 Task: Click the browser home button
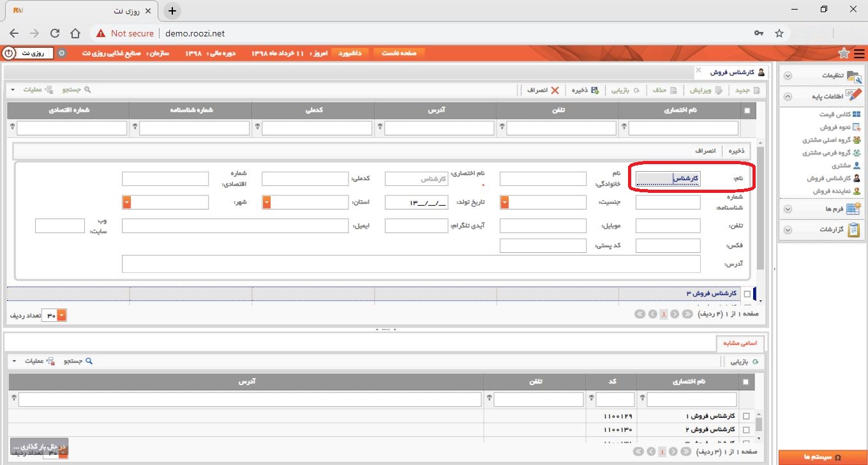point(75,33)
